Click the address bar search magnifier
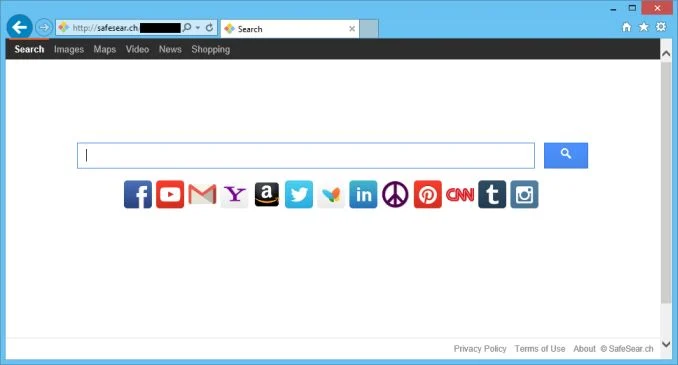The image size is (678, 365). [x=187, y=28]
